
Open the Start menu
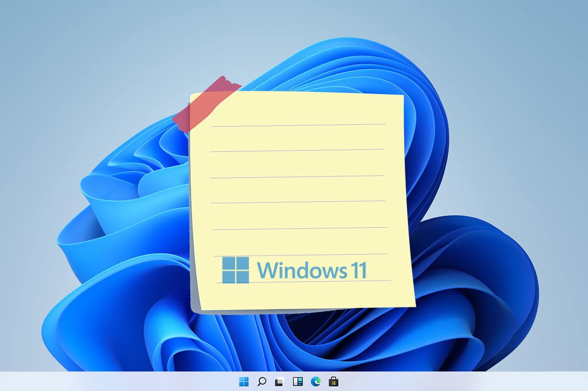point(243,381)
